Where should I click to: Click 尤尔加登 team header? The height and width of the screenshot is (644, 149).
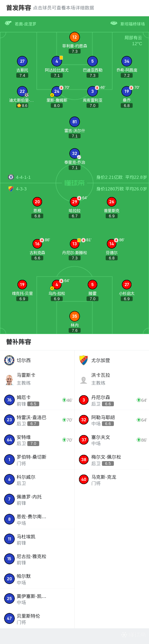coord(100,360)
